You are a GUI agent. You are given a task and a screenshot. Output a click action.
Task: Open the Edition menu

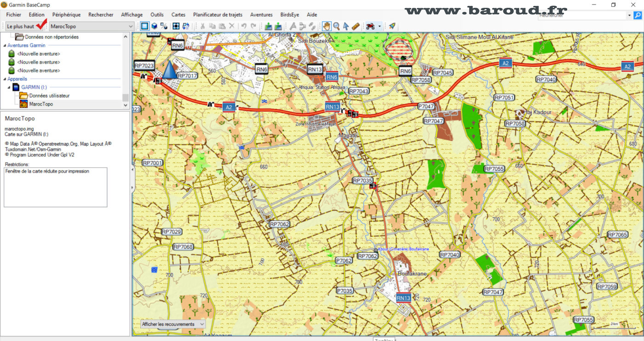[37, 15]
